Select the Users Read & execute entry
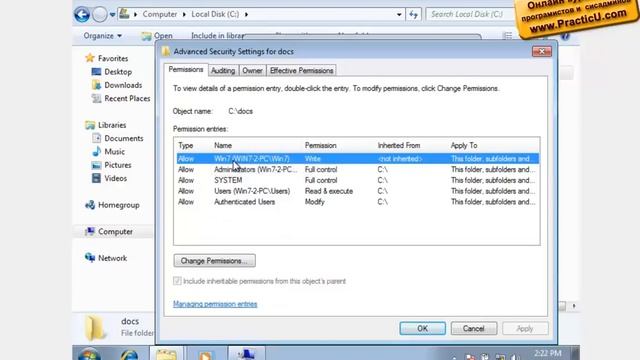Viewport: 640px width, 360px height. coord(358,191)
